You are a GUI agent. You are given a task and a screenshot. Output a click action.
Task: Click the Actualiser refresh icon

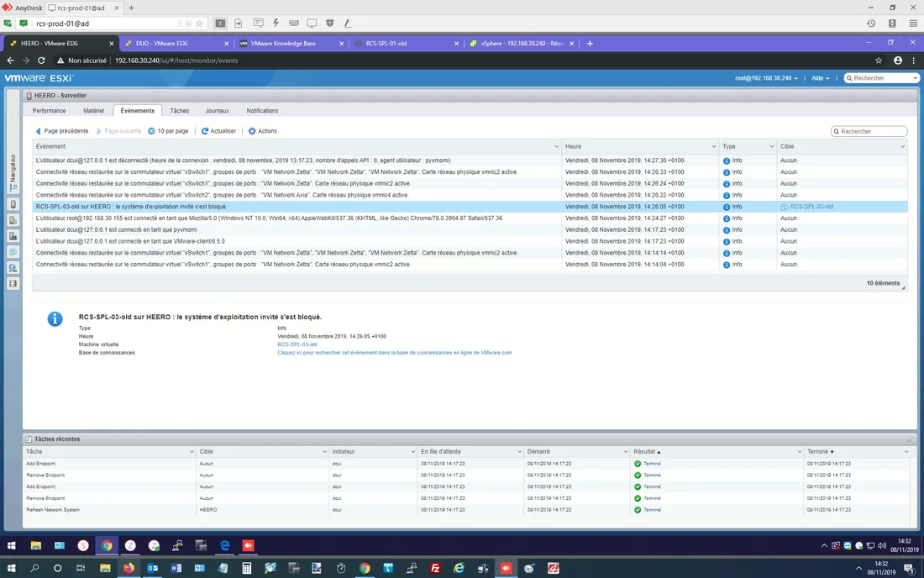205,131
